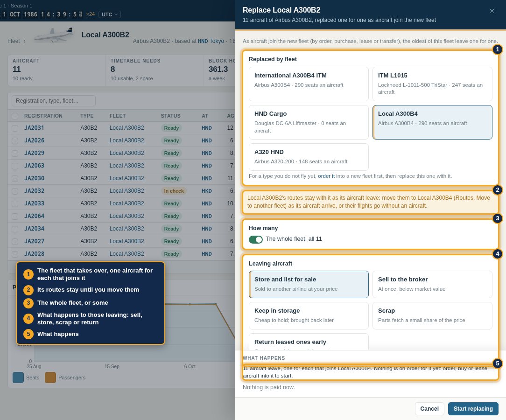Select the Keep in storage option
The image size is (506, 420).
(309, 315)
